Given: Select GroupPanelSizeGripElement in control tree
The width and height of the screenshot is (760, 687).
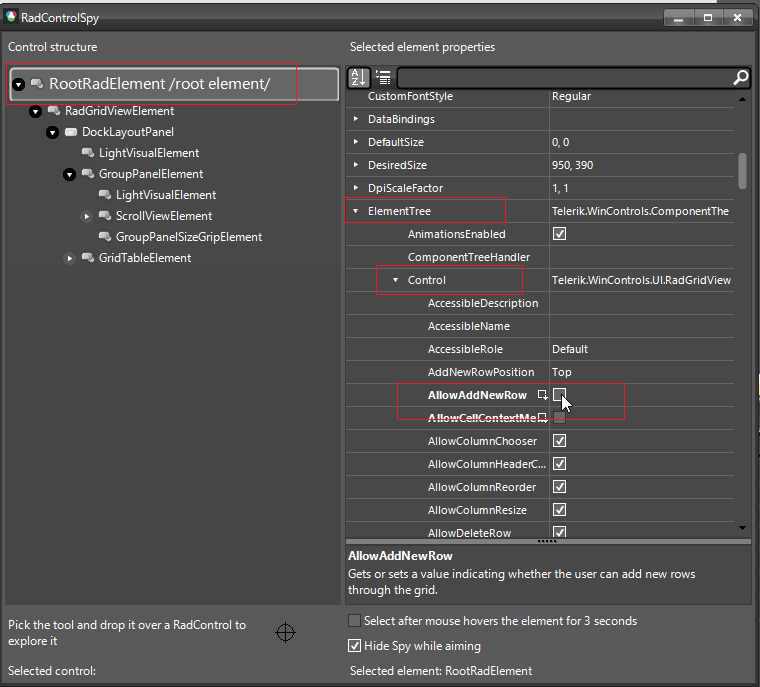Looking at the screenshot, I should coord(188,237).
